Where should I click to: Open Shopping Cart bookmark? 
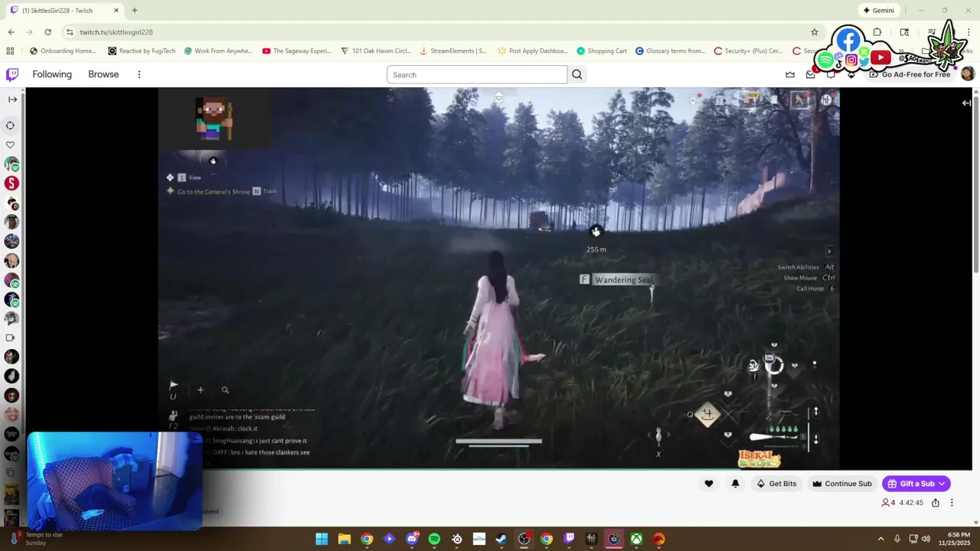pos(602,51)
